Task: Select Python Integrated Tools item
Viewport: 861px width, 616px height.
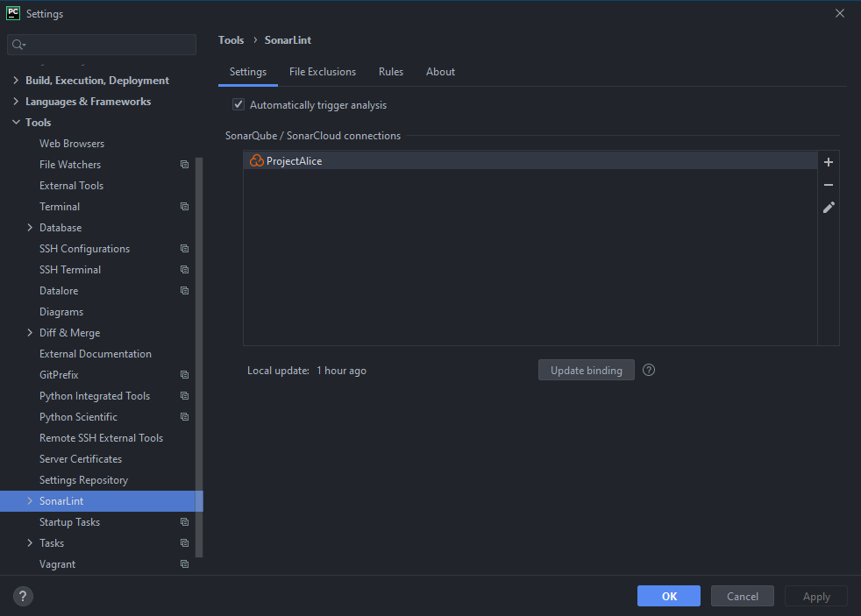Action: 95,395
